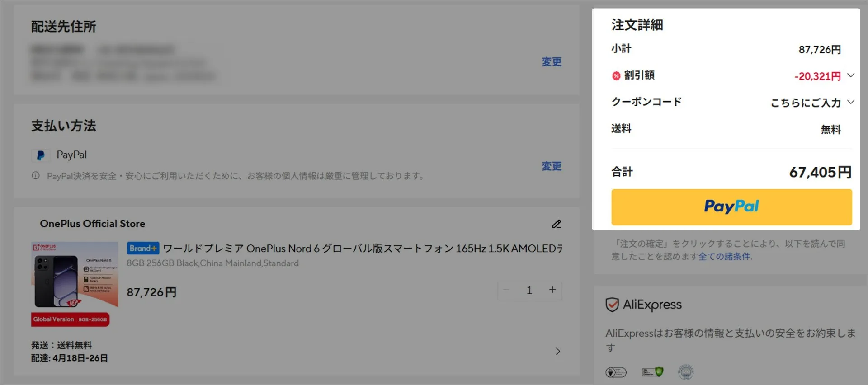Increase quantity with the plus button
The image size is (868, 385).
(x=552, y=290)
